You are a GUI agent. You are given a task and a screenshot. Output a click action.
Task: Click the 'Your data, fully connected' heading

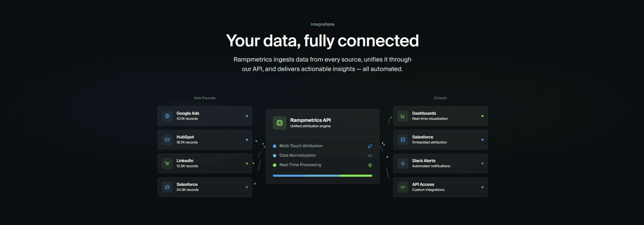pyautogui.click(x=322, y=41)
